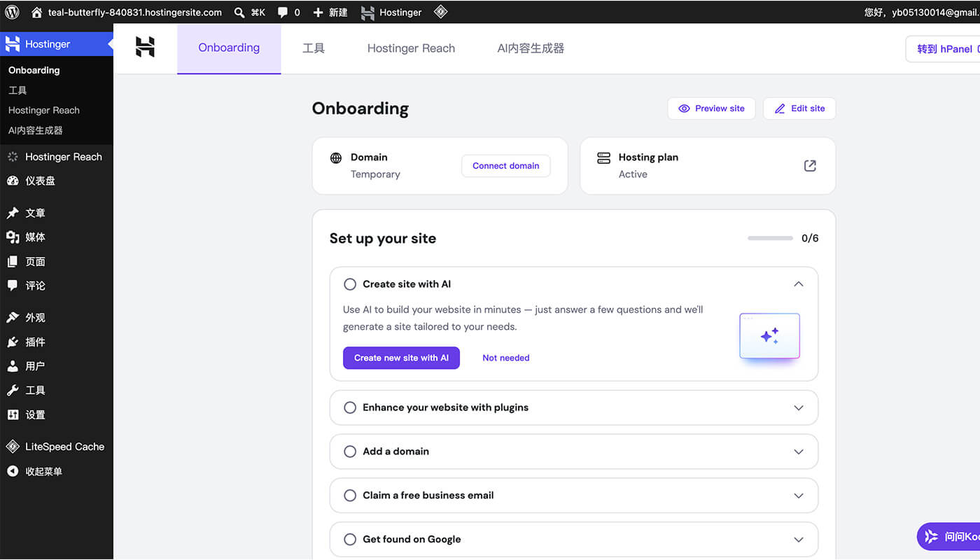The width and height of the screenshot is (980, 560).
Task: Open LiteSpeed diamond icon in admin bar
Action: [440, 11]
